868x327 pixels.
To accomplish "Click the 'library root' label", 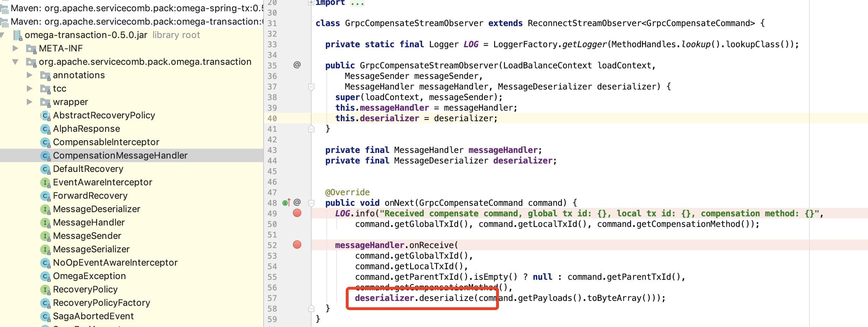I will [x=176, y=35].
